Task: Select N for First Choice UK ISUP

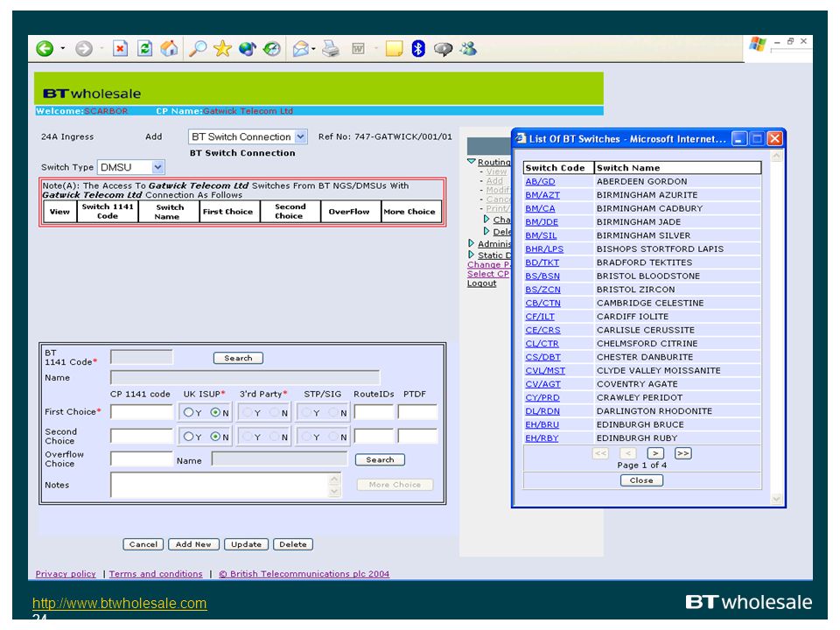Action: point(215,412)
